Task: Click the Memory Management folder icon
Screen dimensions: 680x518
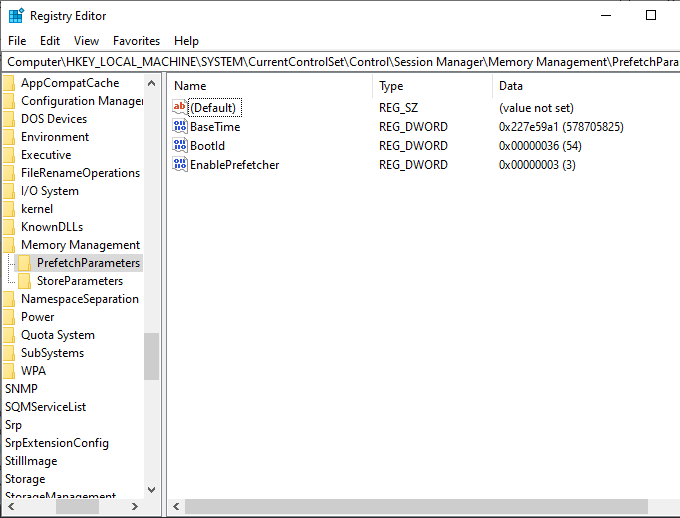Action: click(x=9, y=245)
